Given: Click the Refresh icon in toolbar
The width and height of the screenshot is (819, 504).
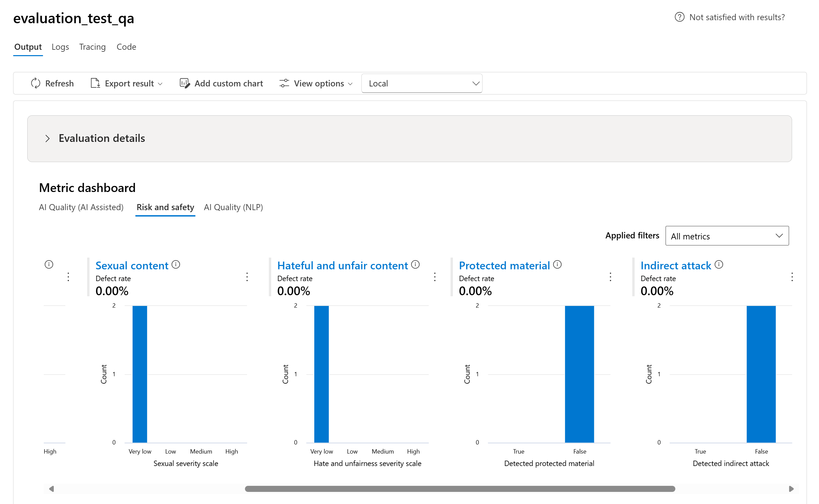Looking at the screenshot, I should pyautogui.click(x=36, y=83).
